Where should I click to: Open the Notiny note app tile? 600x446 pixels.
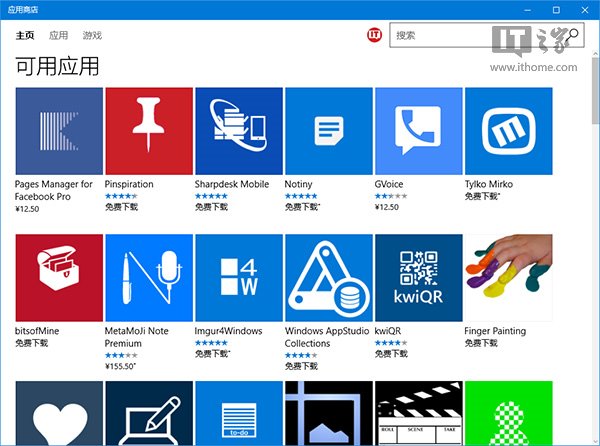[329, 131]
